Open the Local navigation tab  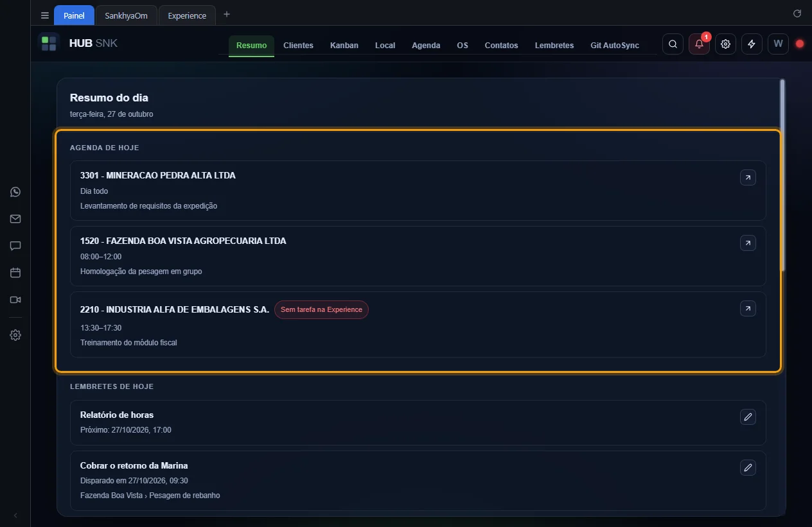pos(385,46)
